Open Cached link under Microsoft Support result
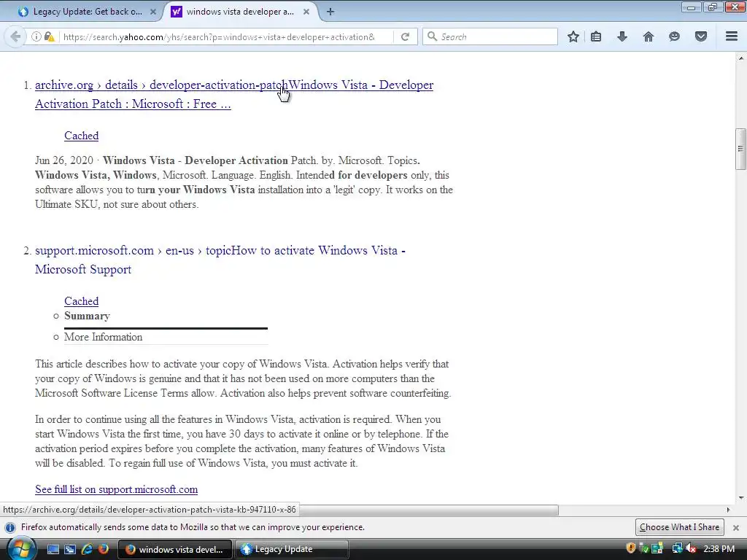The width and height of the screenshot is (747, 560). click(x=82, y=301)
